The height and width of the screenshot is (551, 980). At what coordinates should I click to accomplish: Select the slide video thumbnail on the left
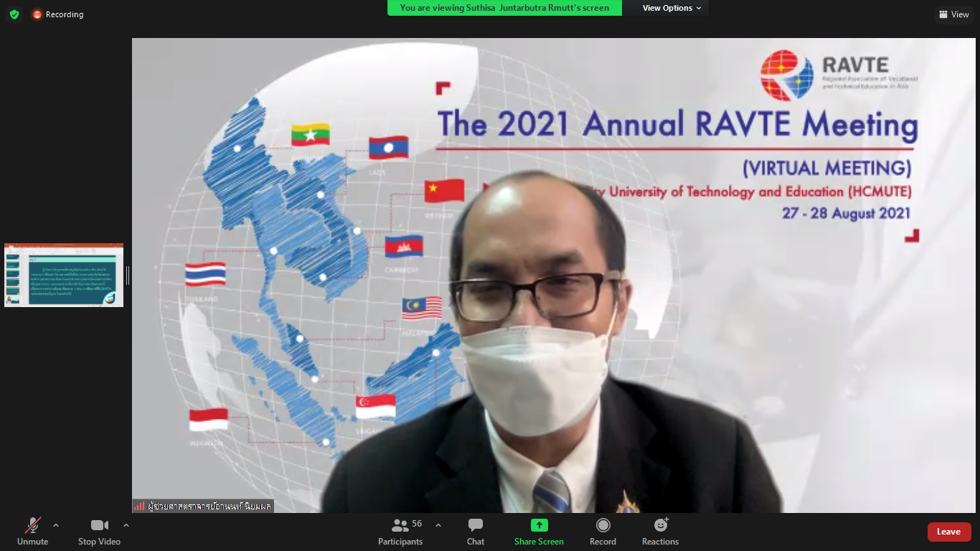tap(64, 275)
